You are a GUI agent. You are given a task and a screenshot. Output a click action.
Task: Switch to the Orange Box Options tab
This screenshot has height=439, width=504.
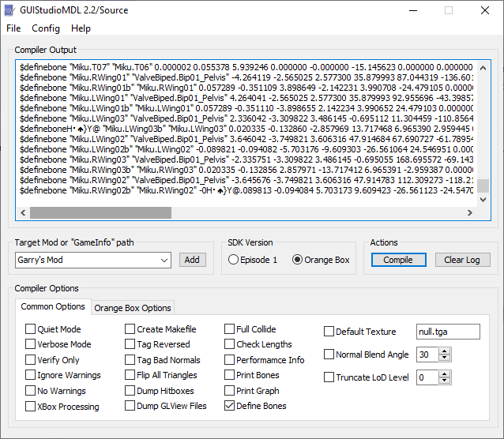(x=133, y=308)
